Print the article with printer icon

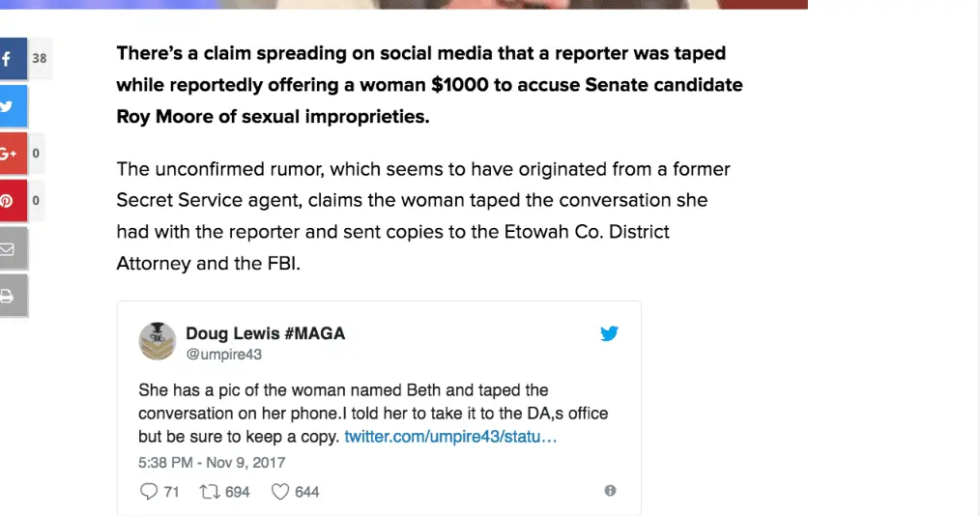[x=12, y=296]
